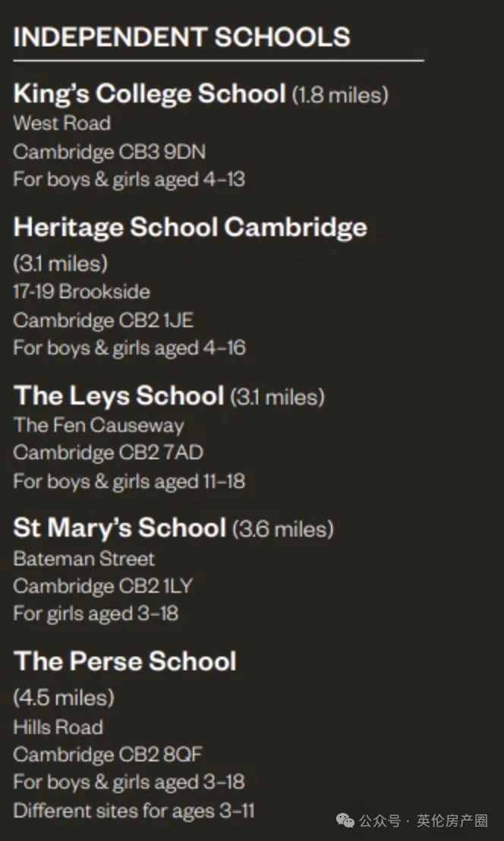Select the INDEPENDENT SCHOOLS heading

tap(181, 37)
